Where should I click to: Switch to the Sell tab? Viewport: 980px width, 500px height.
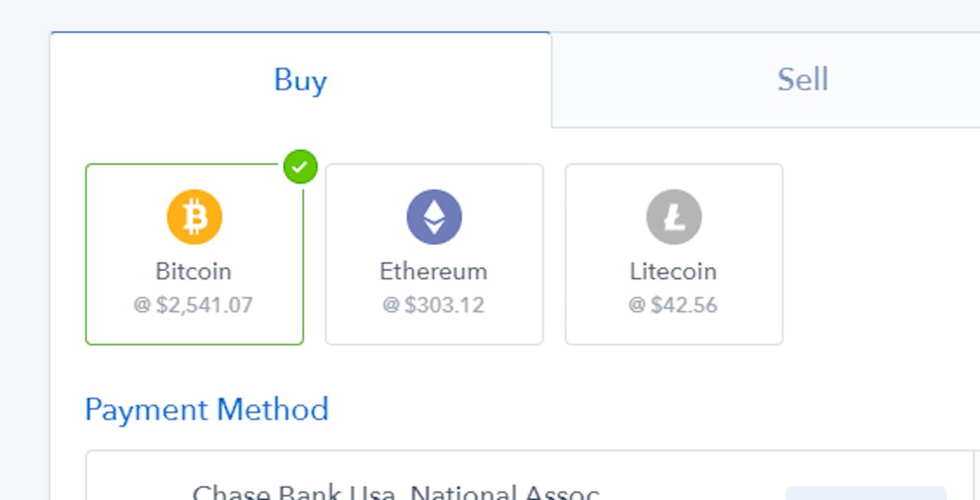801,79
